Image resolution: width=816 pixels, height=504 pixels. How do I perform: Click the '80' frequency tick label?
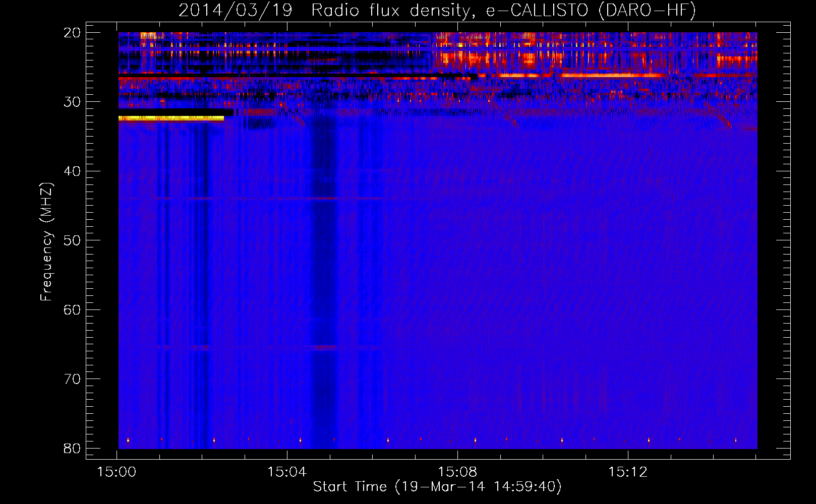click(x=72, y=449)
